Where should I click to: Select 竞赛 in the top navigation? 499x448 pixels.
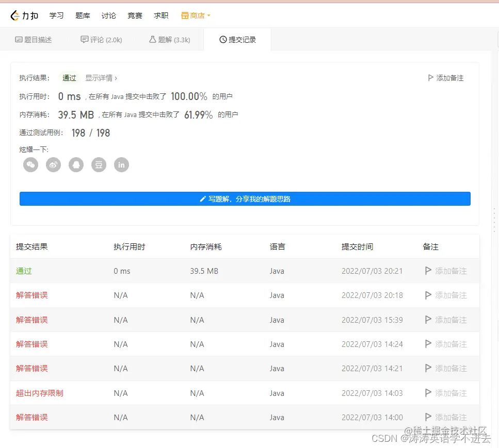(135, 15)
